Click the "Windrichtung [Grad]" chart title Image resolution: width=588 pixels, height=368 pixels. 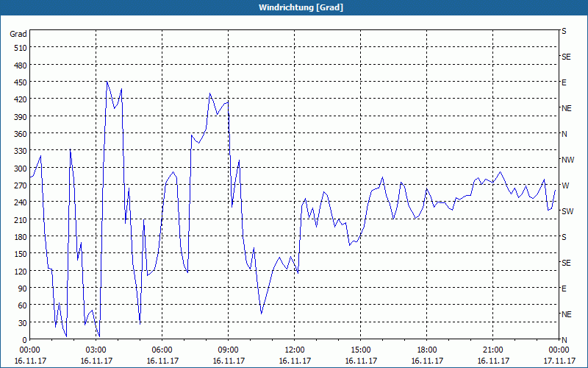[x=301, y=7]
